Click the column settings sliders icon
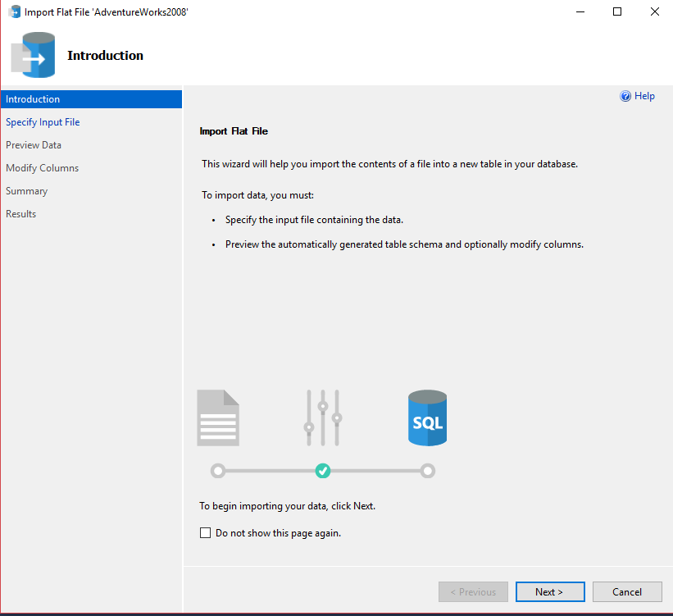This screenshot has height=616, width=673. pyautogui.click(x=322, y=418)
